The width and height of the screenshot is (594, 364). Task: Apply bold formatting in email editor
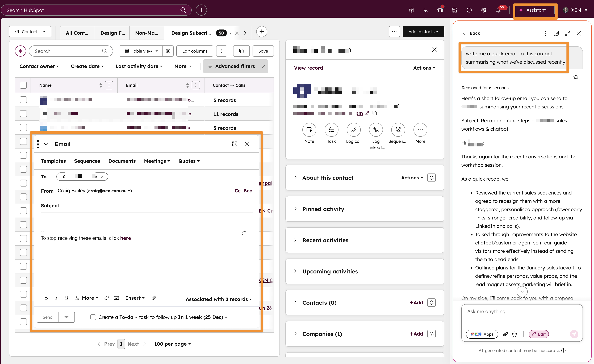(46, 298)
